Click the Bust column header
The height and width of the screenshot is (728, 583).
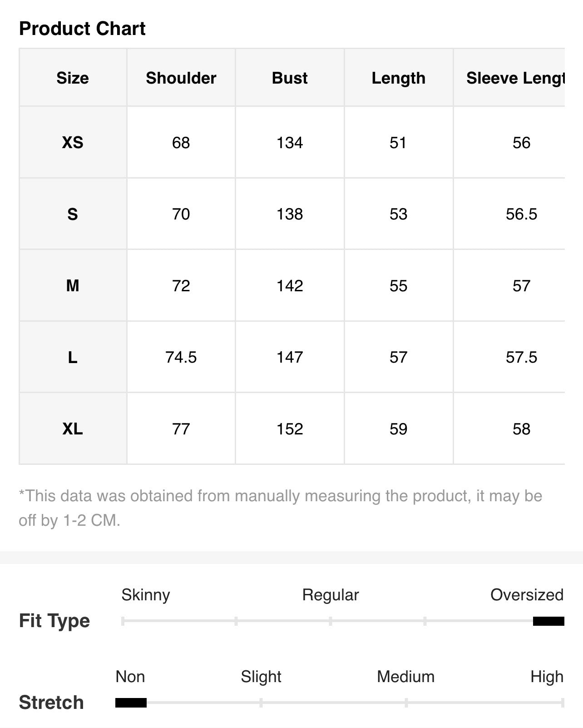tap(290, 78)
